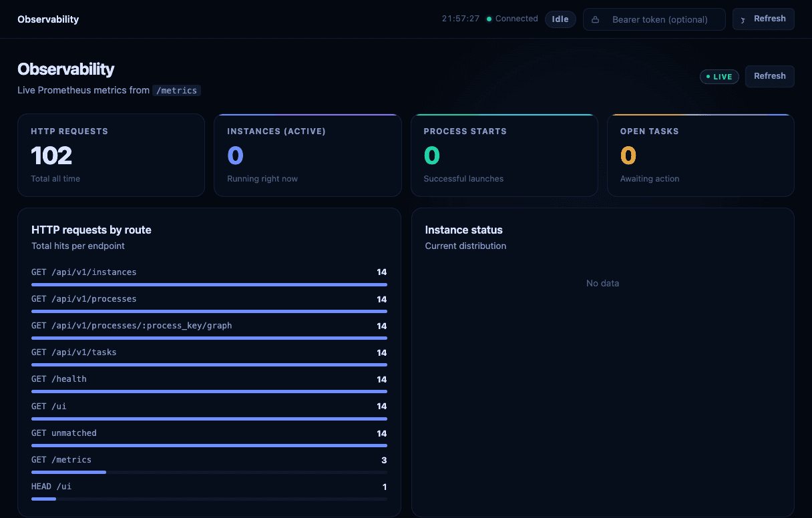
Task: Click the Successful launches caption
Action: coord(463,179)
